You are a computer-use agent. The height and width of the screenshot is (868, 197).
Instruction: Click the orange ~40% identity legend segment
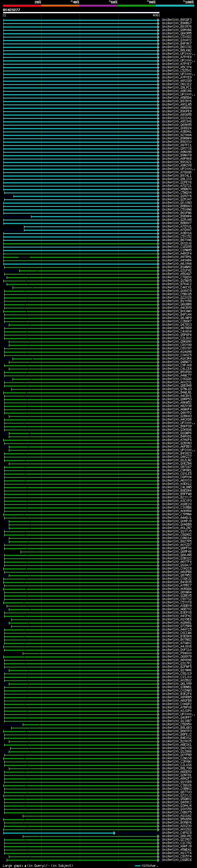click(60, 6)
